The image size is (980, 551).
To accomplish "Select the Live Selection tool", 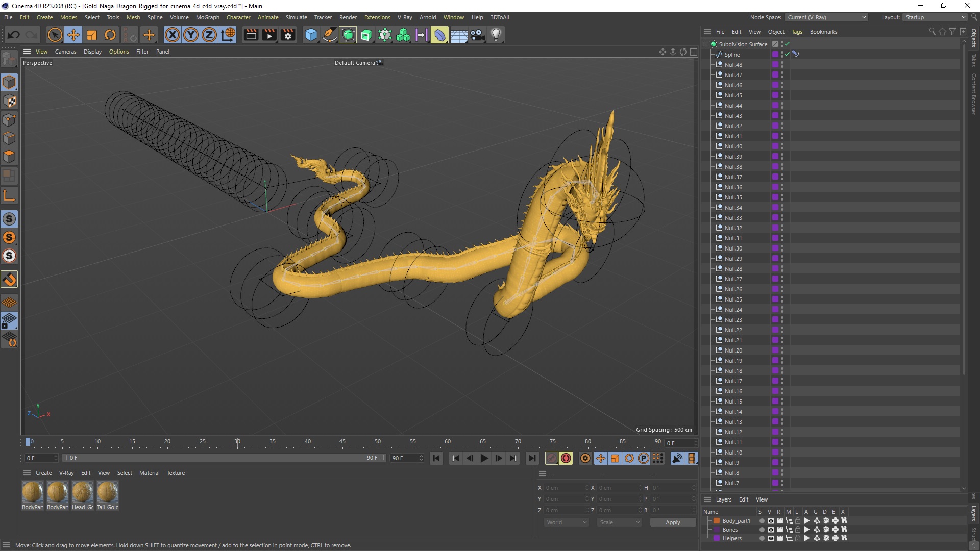I will 55,35.
